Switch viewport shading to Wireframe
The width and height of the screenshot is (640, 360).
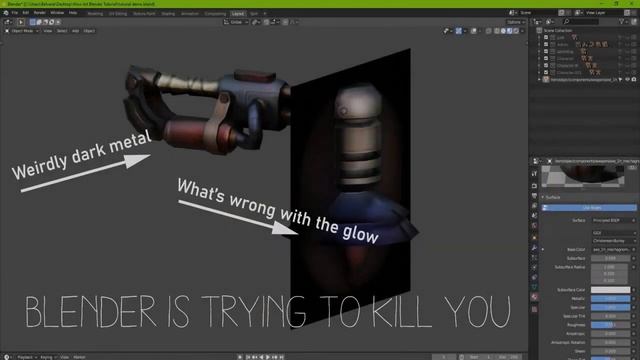click(497, 31)
